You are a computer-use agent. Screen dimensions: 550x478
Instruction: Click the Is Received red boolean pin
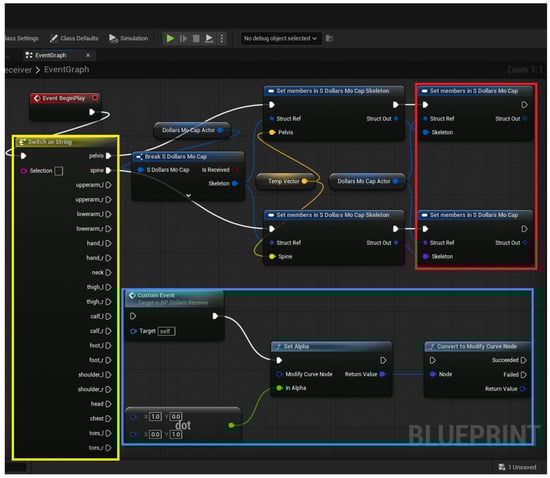coord(235,170)
